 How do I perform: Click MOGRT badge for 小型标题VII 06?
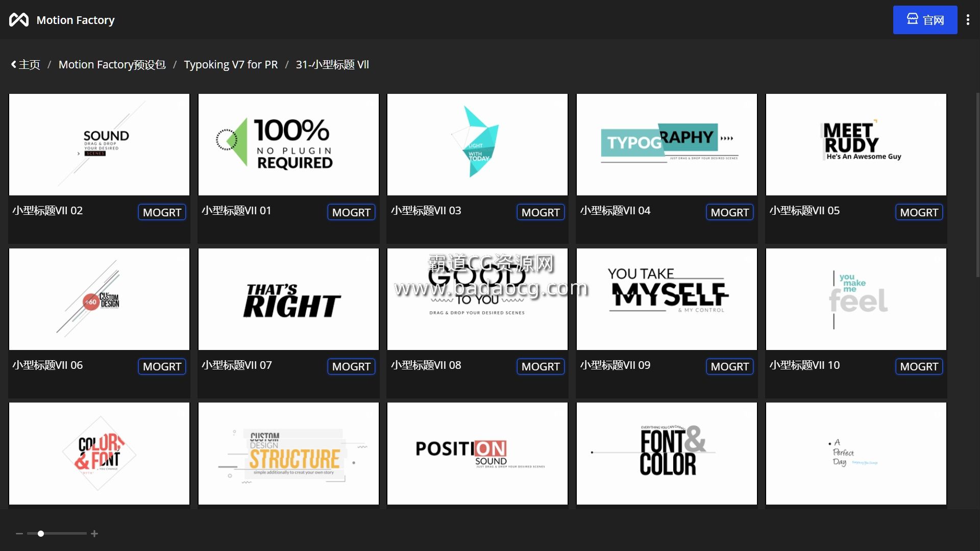[162, 366]
